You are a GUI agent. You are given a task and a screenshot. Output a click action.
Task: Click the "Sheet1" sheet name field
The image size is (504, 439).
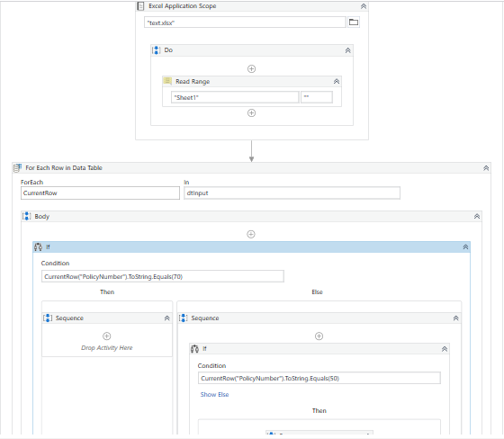point(235,97)
